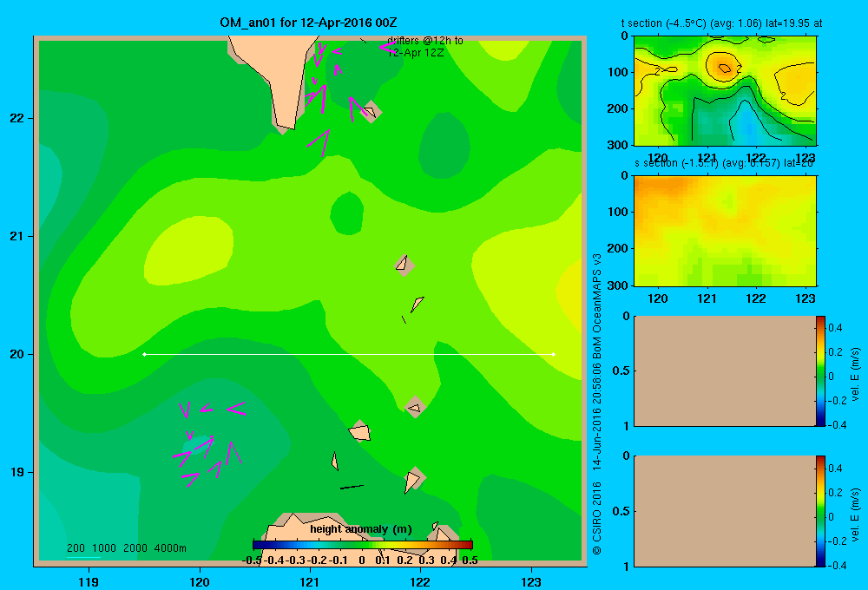Image resolution: width=868 pixels, height=590 pixels.
Task: Click latitude label 19 on main map
Action: click(x=17, y=472)
